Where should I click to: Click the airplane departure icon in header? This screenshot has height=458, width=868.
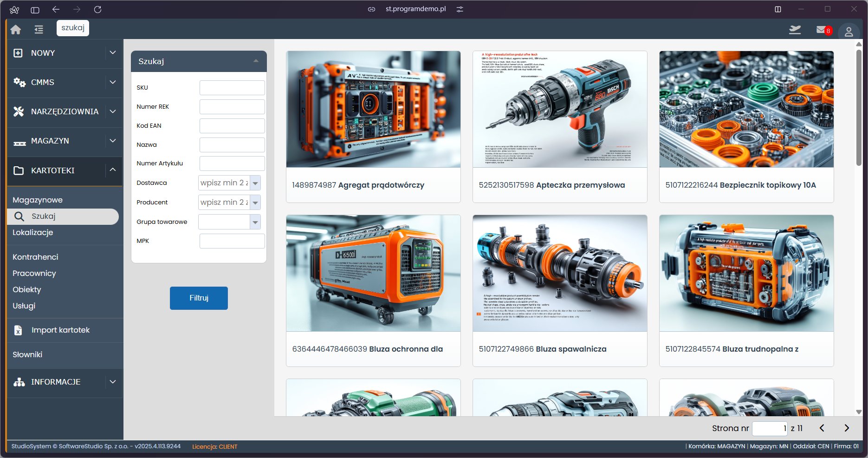(795, 30)
